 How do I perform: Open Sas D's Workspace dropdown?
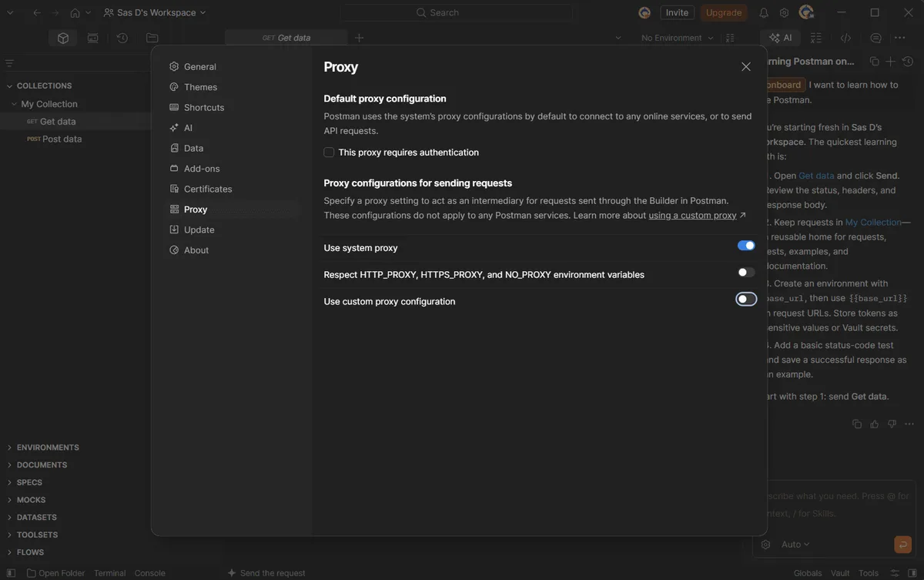click(155, 12)
